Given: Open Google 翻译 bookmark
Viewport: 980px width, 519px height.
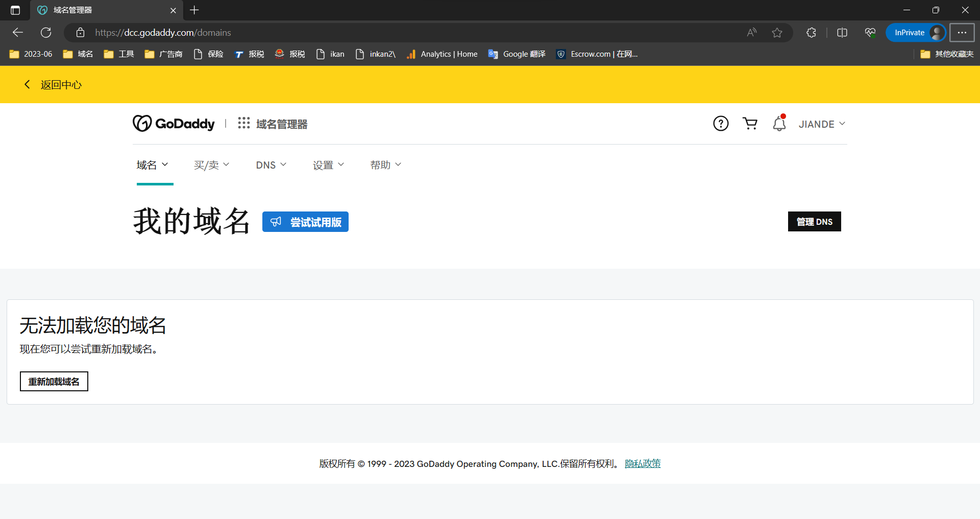Looking at the screenshot, I should (517, 54).
